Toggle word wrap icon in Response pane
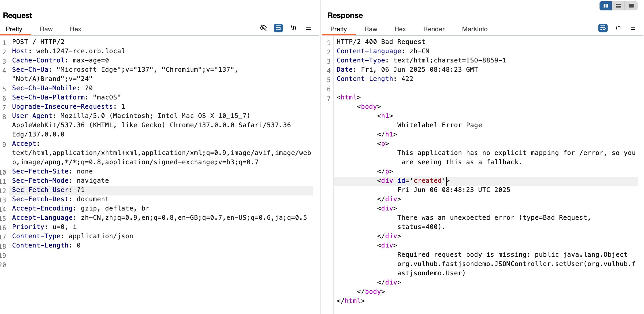 point(603,28)
